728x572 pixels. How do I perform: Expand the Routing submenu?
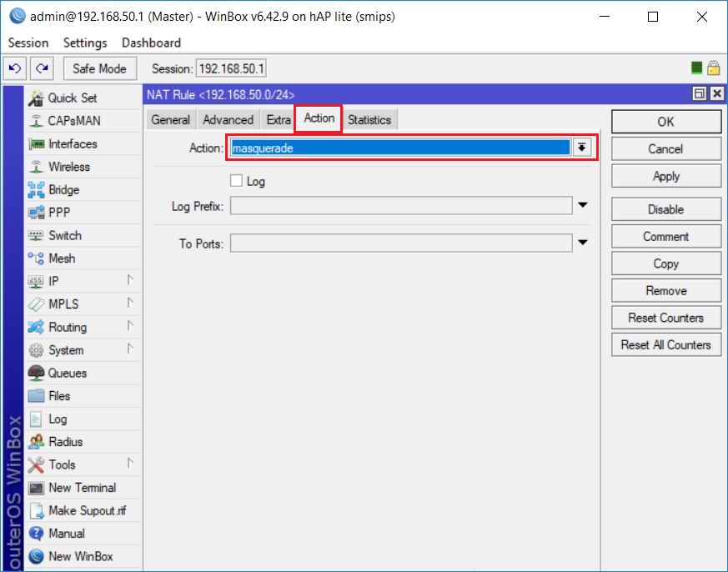point(130,325)
